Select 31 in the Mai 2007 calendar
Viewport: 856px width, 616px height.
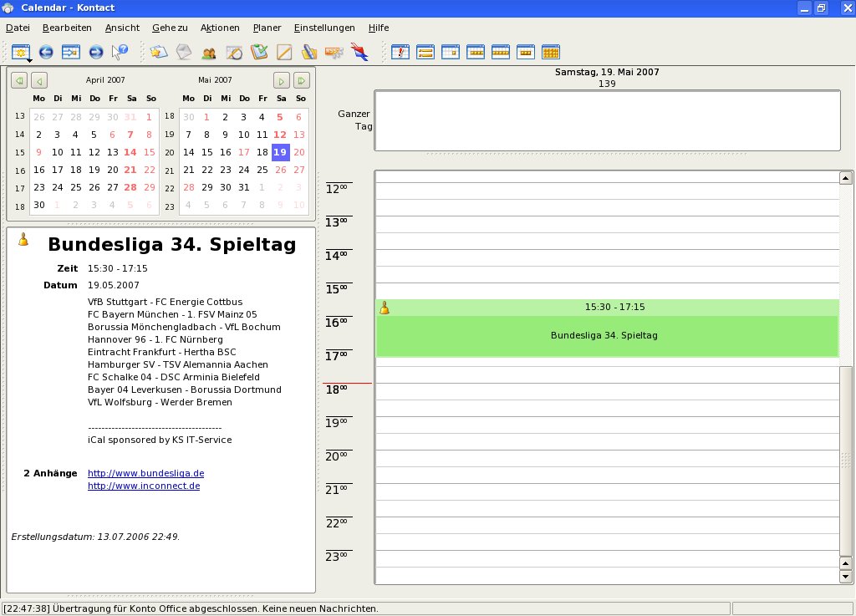(243, 187)
